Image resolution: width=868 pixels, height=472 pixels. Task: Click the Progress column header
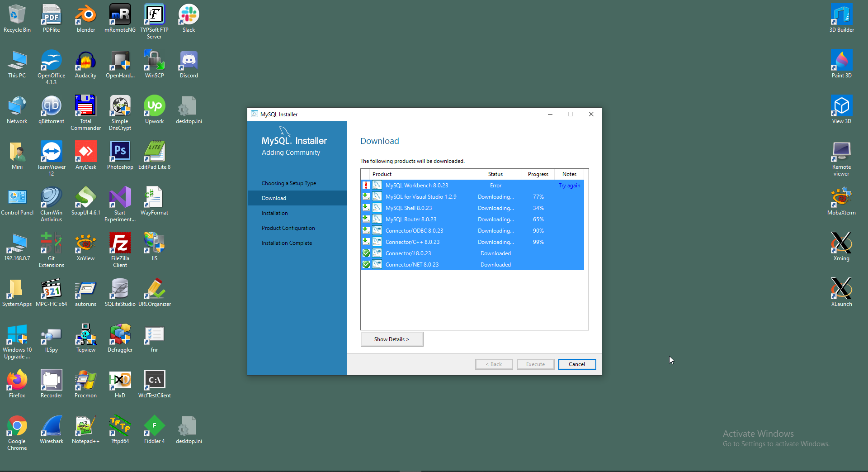tap(538, 174)
